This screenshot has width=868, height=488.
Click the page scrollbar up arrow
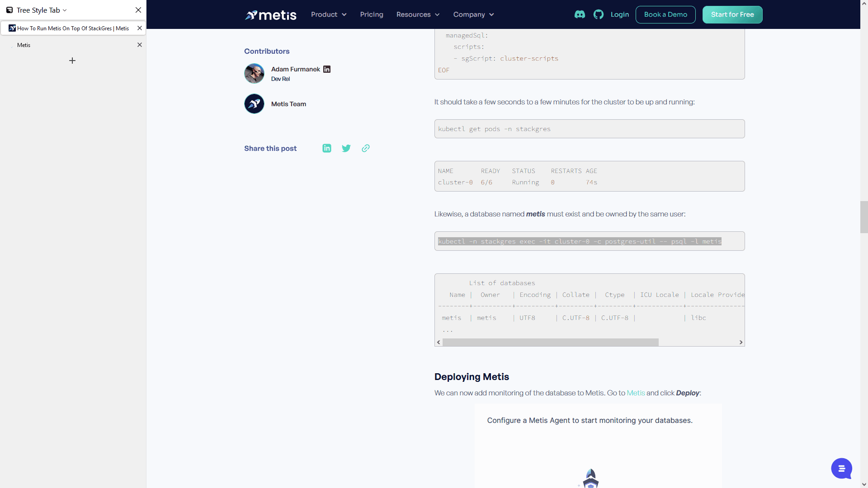864,4
